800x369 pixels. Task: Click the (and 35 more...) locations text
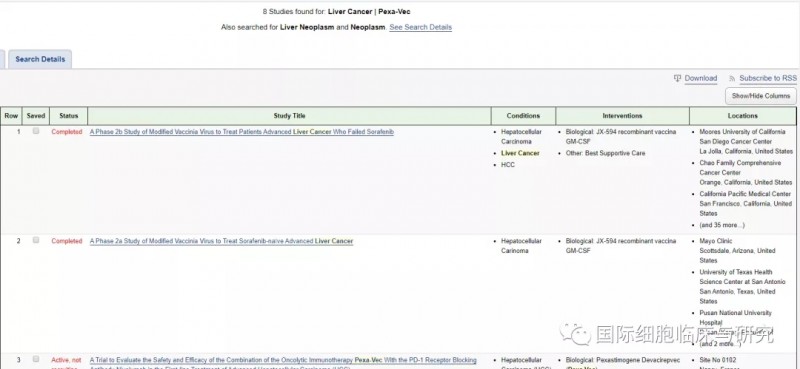722,225
